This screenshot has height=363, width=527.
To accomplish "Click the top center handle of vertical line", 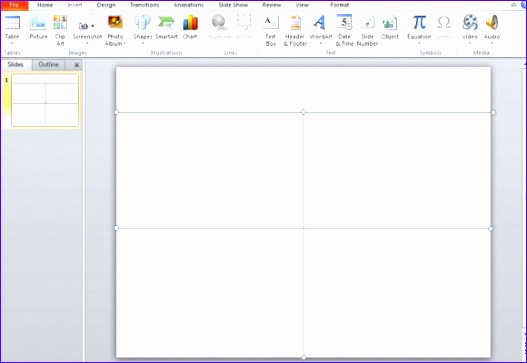I will pyautogui.click(x=303, y=112).
